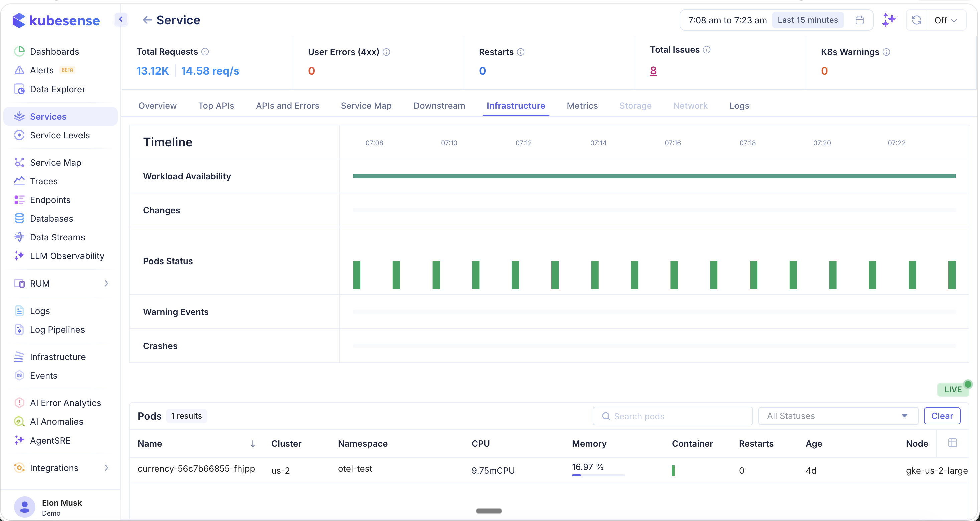Click the AI sparkle assistant icon

click(889, 20)
